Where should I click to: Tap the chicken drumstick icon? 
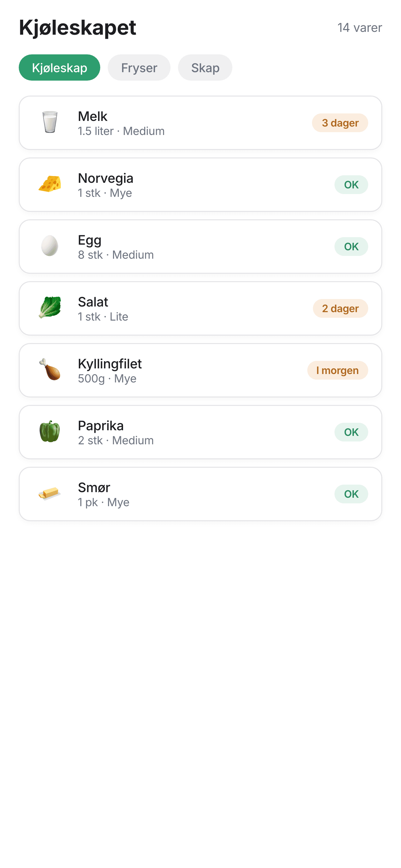pos(50,370)
